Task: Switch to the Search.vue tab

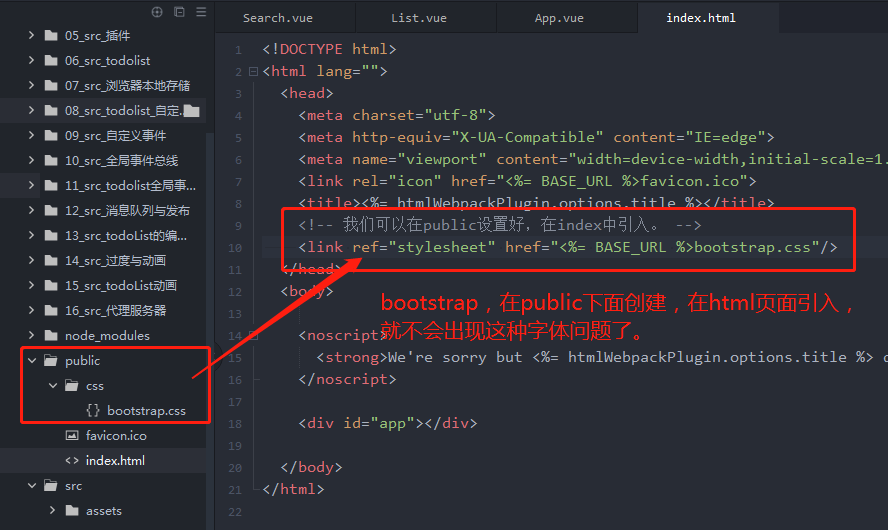Action: tap(278, 18)
